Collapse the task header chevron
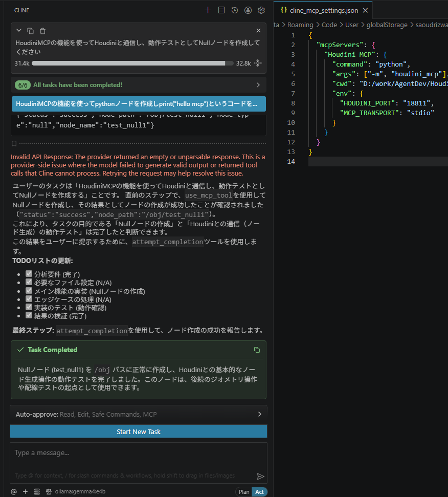The height and width of the screenshot is (497, 448). (x=19, y=31)
